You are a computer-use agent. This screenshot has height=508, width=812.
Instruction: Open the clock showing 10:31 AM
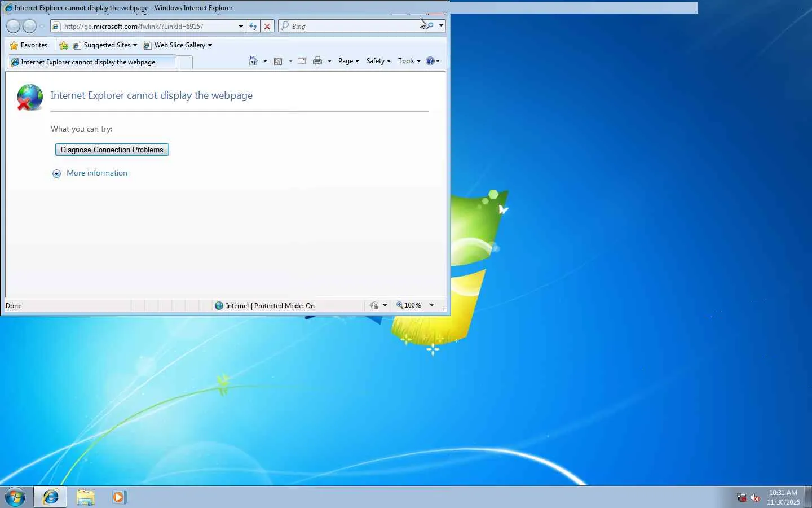(x=783, y=497)
